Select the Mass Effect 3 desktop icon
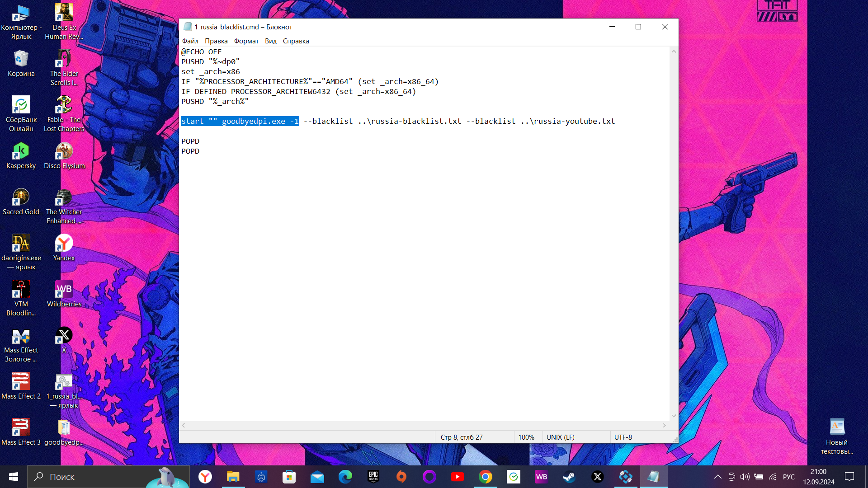This screenshot has width=868, height=488. coord(21,433)
